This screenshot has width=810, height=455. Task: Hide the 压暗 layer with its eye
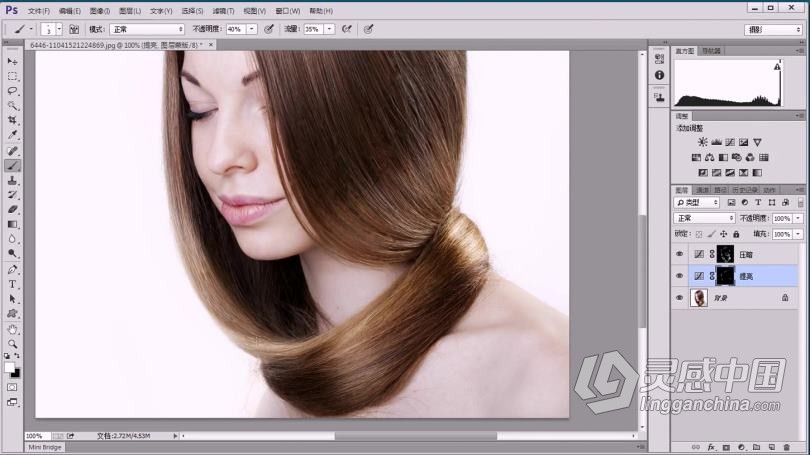click(x=680, y=254)
